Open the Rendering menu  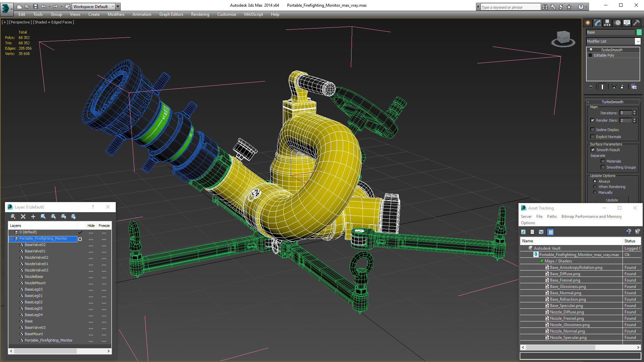[200, 14]
